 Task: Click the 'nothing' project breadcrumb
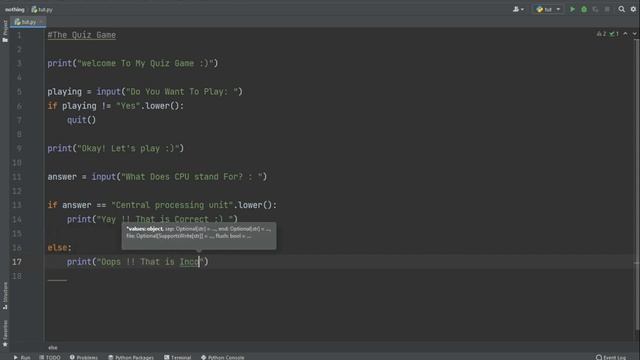[15, 9]
